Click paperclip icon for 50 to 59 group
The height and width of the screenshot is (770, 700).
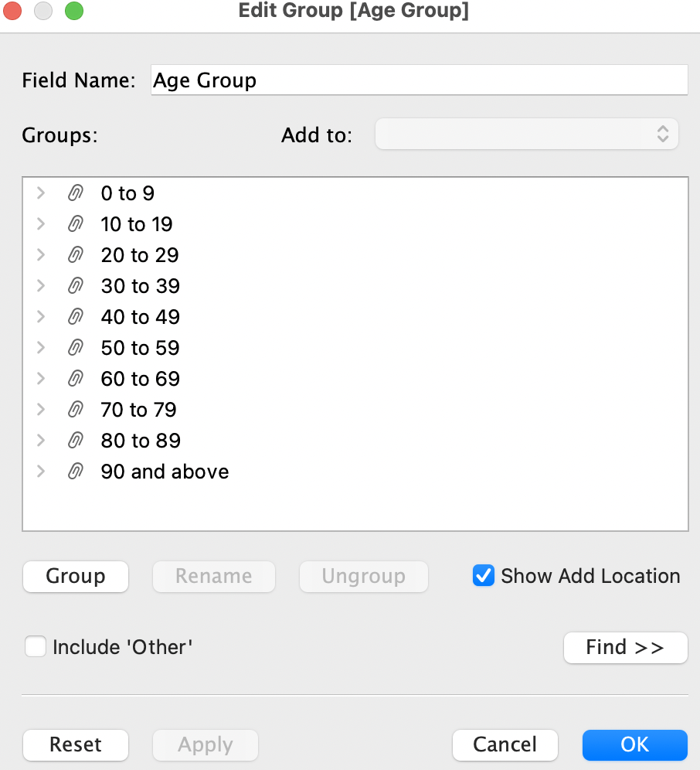(75, 348)
